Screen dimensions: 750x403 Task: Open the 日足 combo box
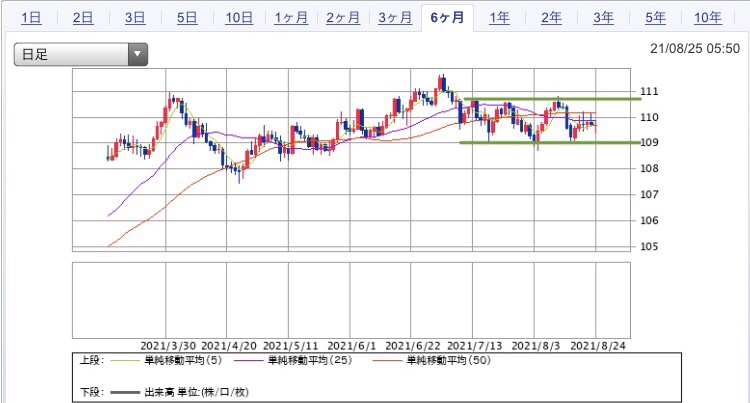(81, 54)
